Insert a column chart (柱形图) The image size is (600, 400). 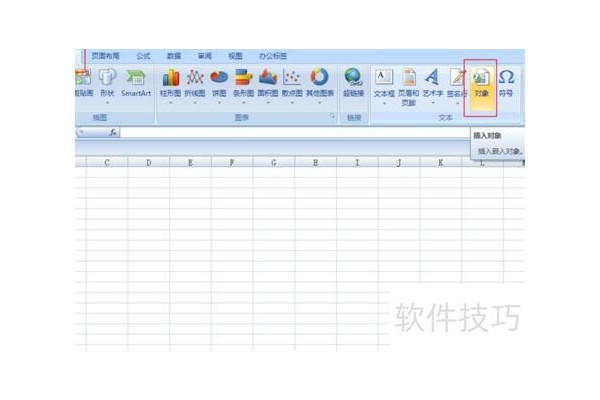coord(170,86)
